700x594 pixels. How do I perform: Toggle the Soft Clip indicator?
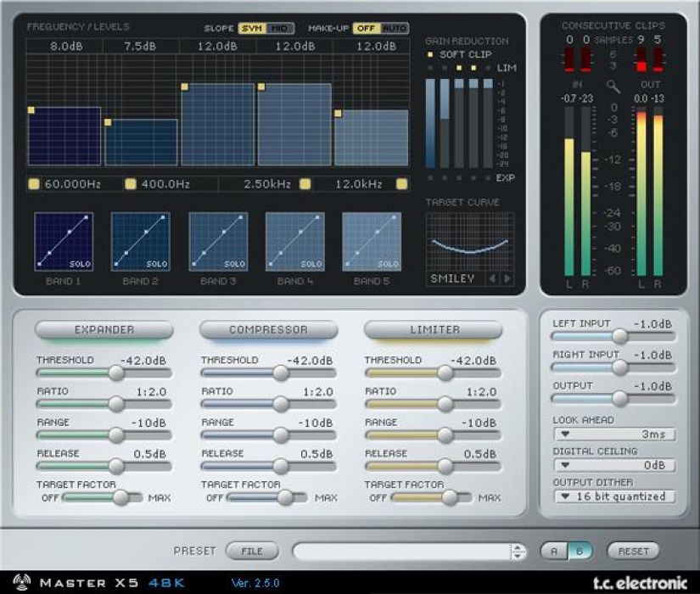pos(430,54)
